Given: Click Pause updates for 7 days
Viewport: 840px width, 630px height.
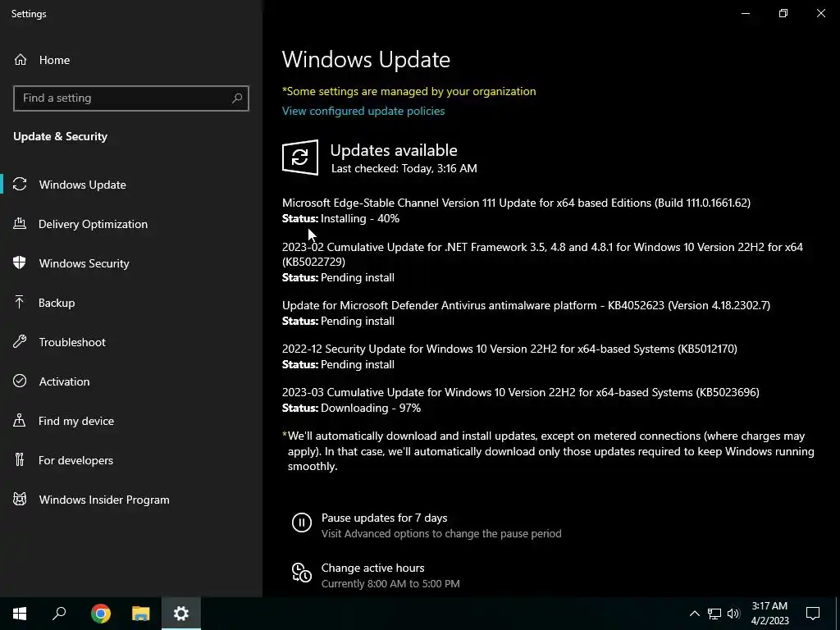Looking at the screenshot, I should click(384, 518).
